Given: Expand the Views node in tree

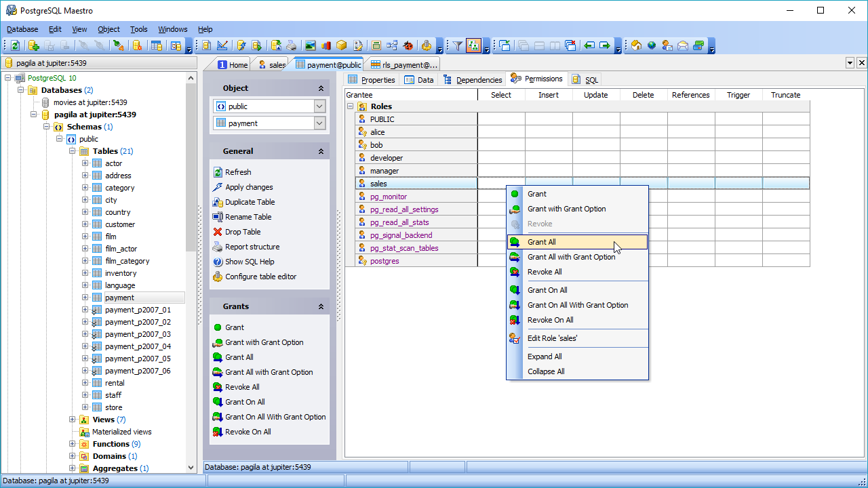Looking at the screenshot, I should 73,420.
